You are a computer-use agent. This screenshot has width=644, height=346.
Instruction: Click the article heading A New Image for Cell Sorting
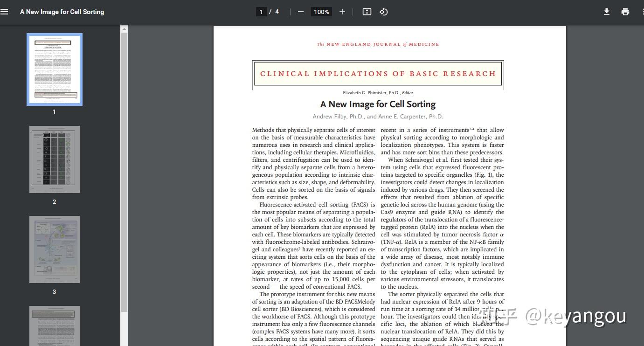click(378, 104)
